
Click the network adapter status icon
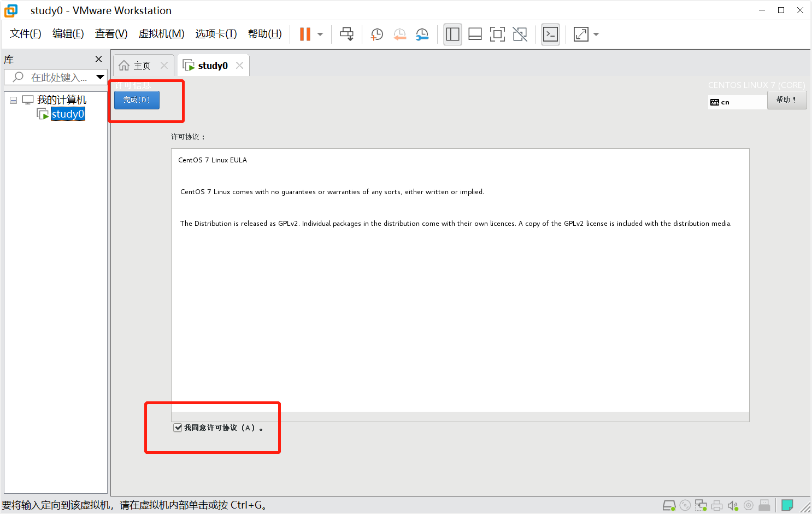click(x=701, y=505)
